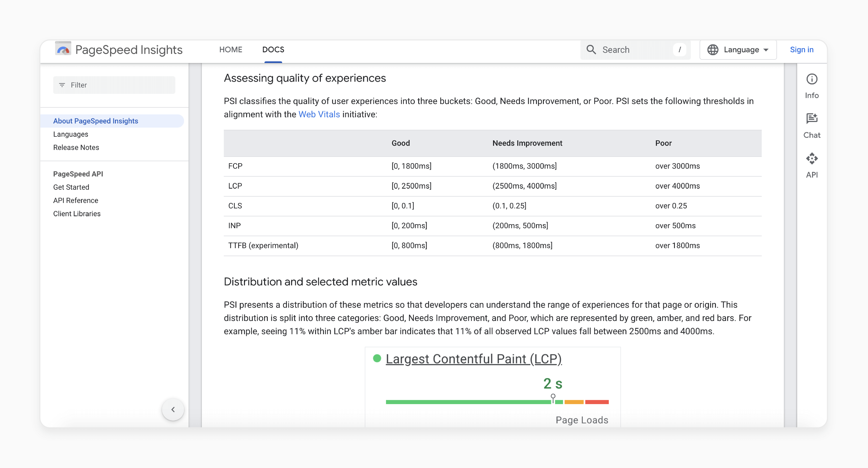Open the Info panel icon
This screenshot has width=868, height=468.
(x=812, y=79)
